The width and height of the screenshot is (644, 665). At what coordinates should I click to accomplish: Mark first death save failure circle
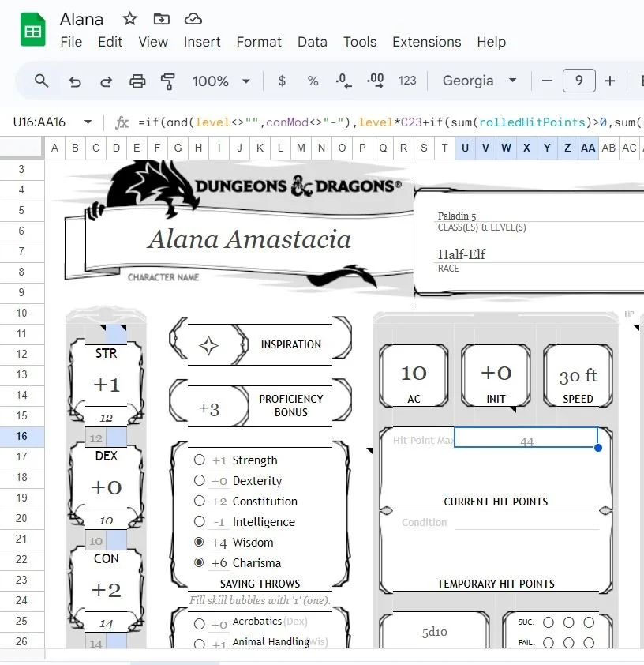549,643
